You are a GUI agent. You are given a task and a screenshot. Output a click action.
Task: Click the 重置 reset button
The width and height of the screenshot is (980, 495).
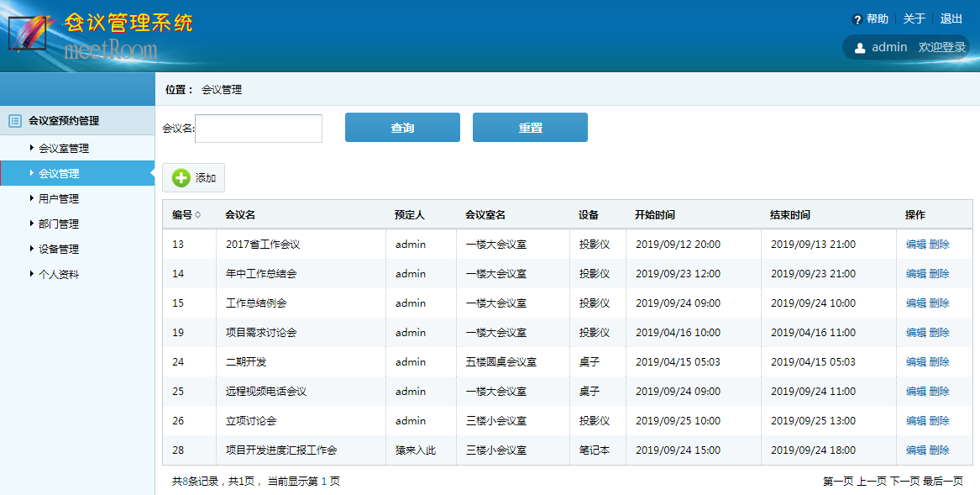(x=530, y=128)
